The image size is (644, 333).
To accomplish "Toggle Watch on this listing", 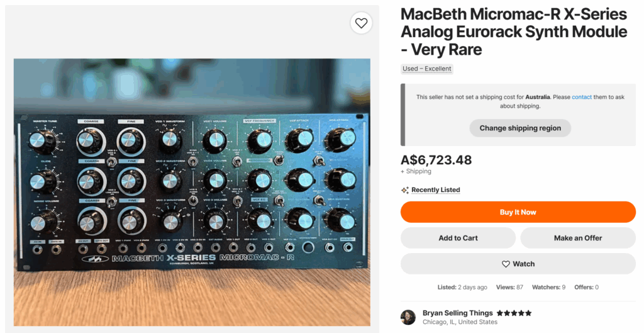I will tap(518, 264).
